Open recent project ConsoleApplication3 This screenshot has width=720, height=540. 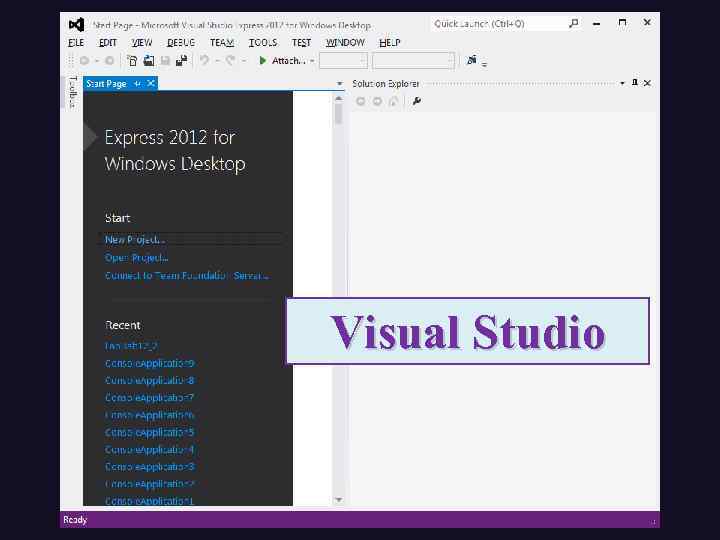coord(150,467)
